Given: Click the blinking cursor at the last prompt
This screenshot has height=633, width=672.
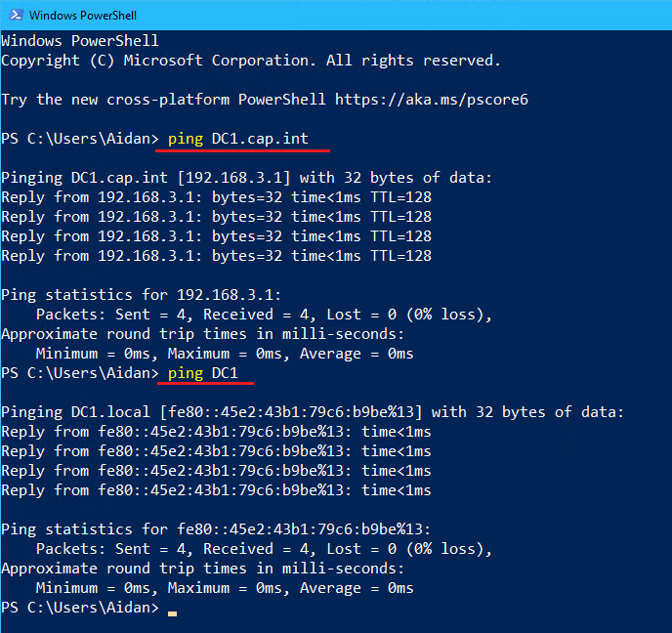Looking at the screenshot, I should 173,613.
